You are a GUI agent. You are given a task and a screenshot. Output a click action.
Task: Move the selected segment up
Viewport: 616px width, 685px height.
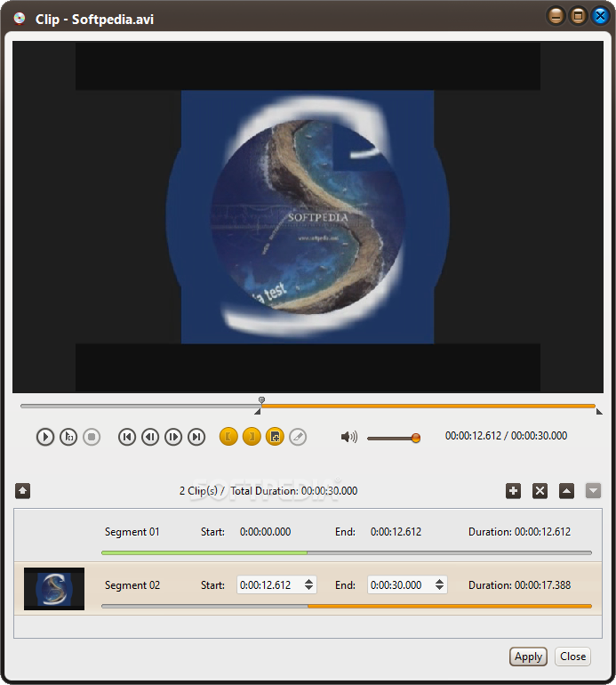tap(567, 491)
